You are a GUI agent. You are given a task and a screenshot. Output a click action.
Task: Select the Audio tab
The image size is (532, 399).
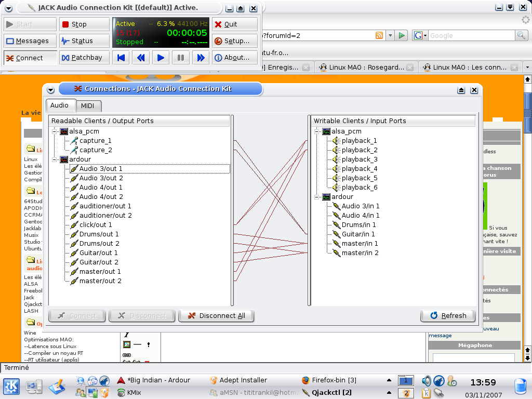(59, 105)
